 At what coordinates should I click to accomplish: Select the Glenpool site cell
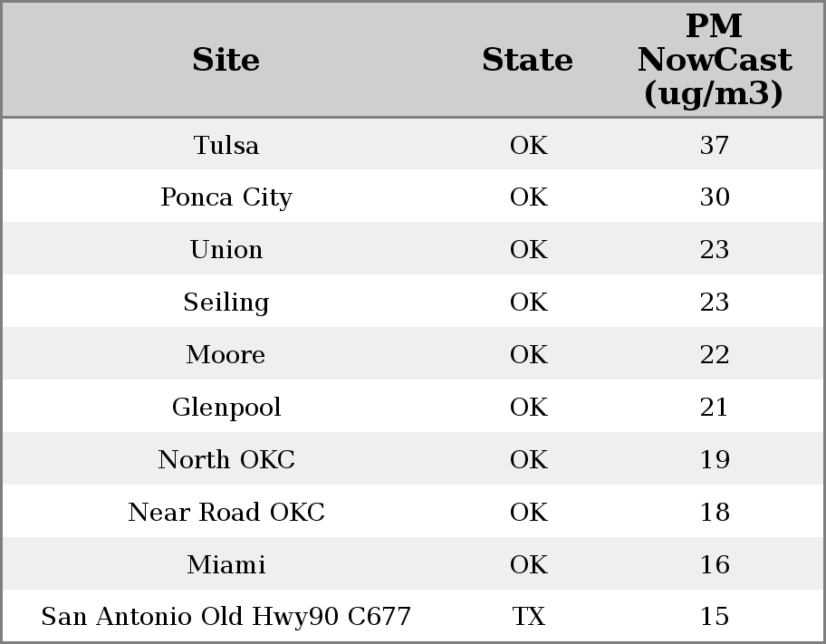tap(226, 407)
